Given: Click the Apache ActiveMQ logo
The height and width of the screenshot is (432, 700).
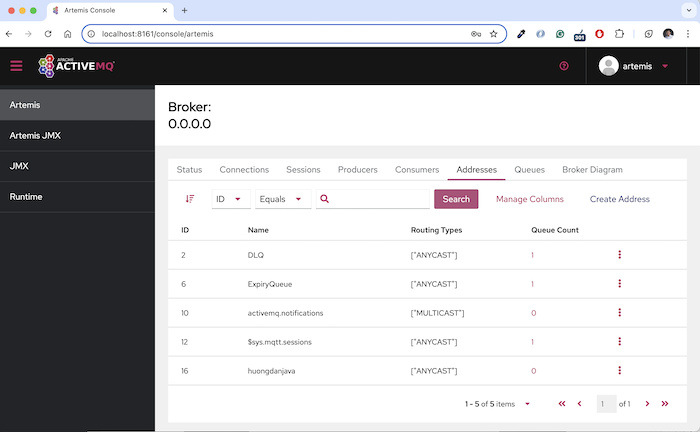Looking at the screenshot, I should (x=76, y=66).
